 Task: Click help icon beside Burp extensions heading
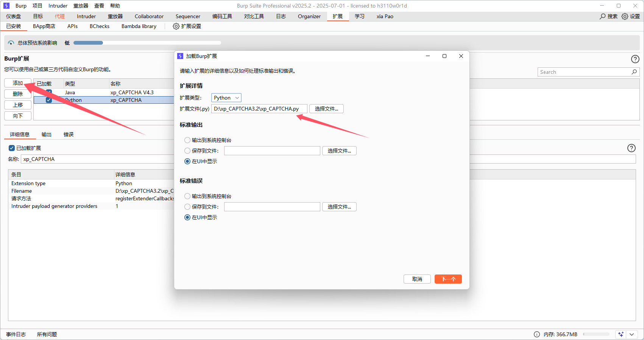click(635, 59)
